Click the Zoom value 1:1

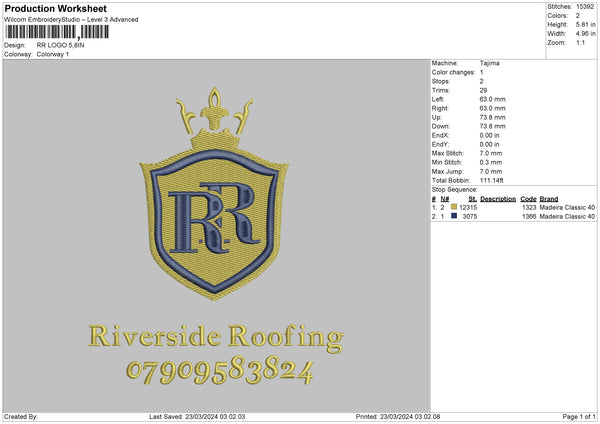click(580, 42)
